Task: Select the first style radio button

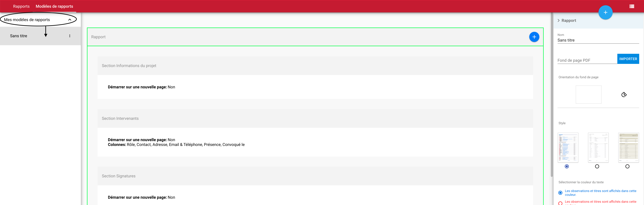Action: (567, 166)
